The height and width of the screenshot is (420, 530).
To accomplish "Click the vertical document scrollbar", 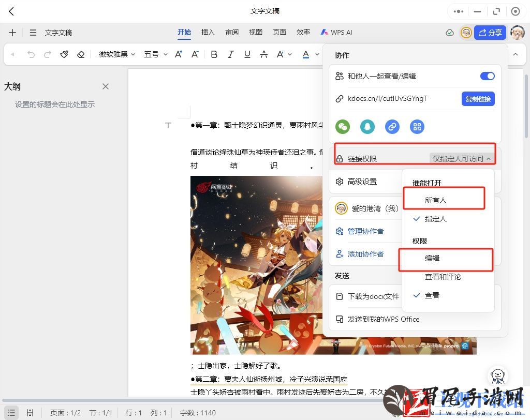I will tap(526, 107).
